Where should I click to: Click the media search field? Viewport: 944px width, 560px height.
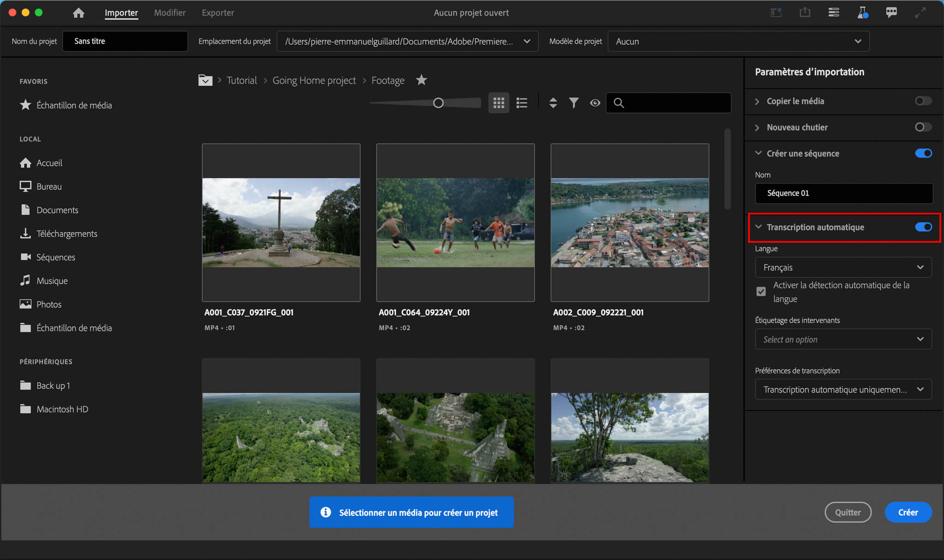pyautogui.click(x=668, y=103)
